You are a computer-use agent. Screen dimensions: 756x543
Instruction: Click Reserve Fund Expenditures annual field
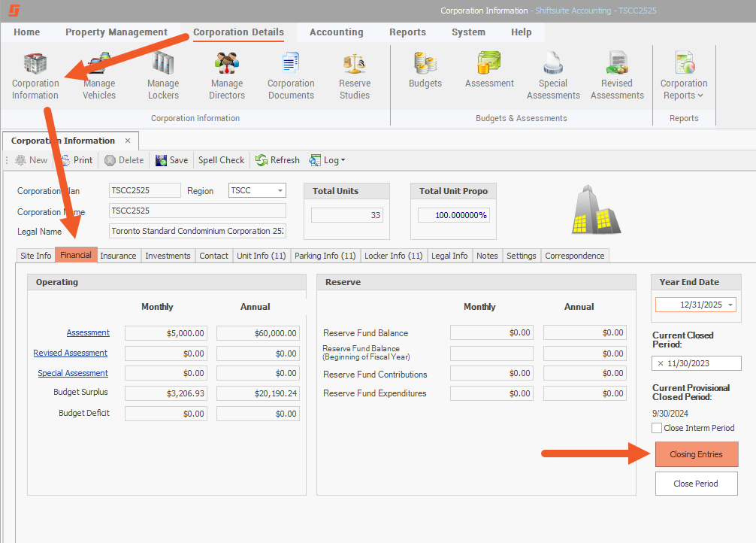coord(585,393)
